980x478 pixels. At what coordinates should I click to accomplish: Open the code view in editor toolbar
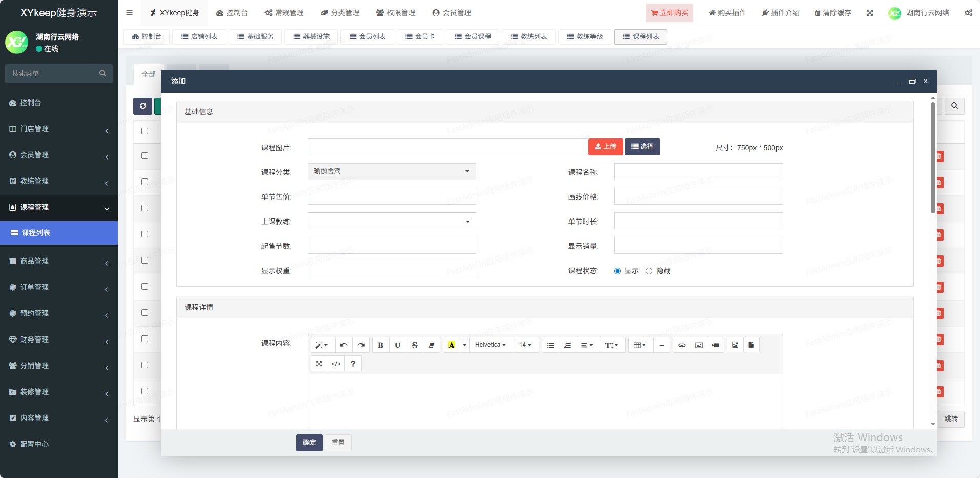[336, 364]
